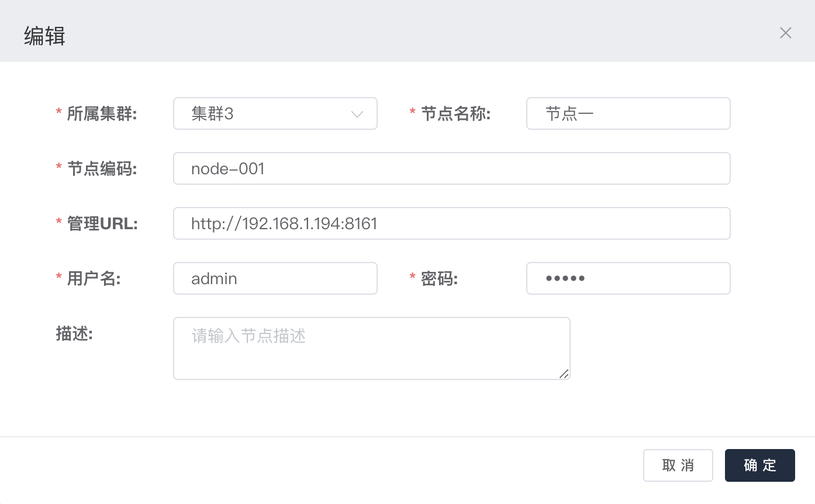This screenshot has width=815, height=504.
Task: Confirm changes with the 确定 button
Action: [x=759, y=465]
